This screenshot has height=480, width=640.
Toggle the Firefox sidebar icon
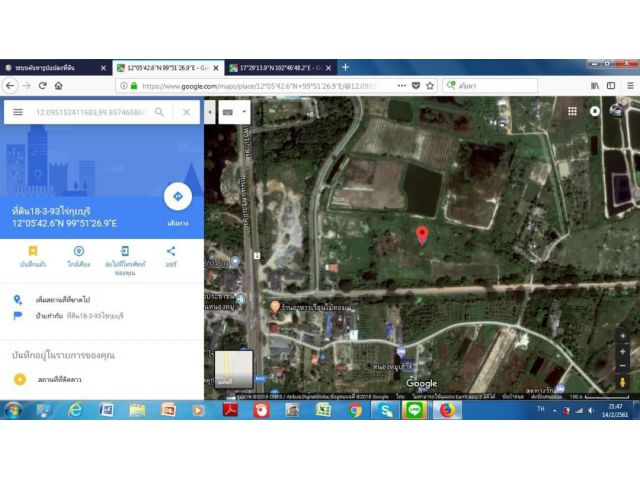pyautogui.click(x=611, y=86)
